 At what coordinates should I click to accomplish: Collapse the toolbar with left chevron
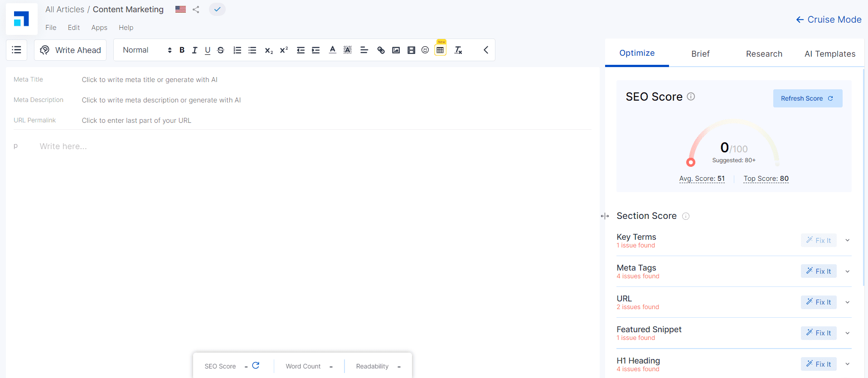pos(486,50)
